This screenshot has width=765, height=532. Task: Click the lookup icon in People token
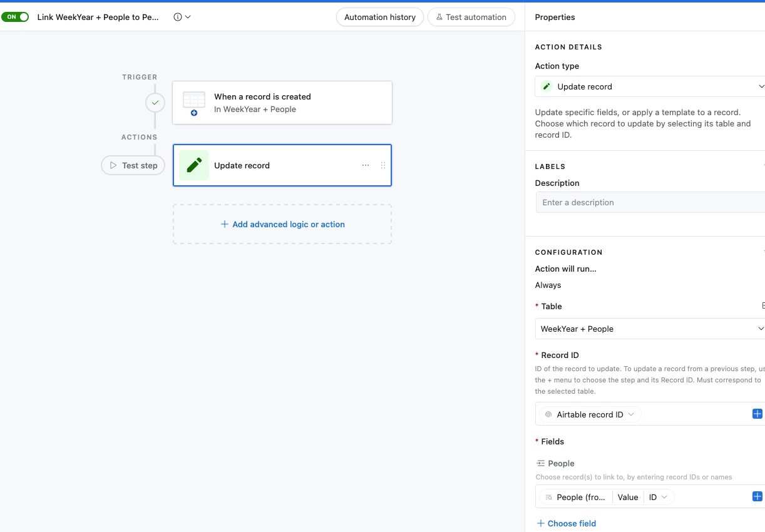click(548, 497)
